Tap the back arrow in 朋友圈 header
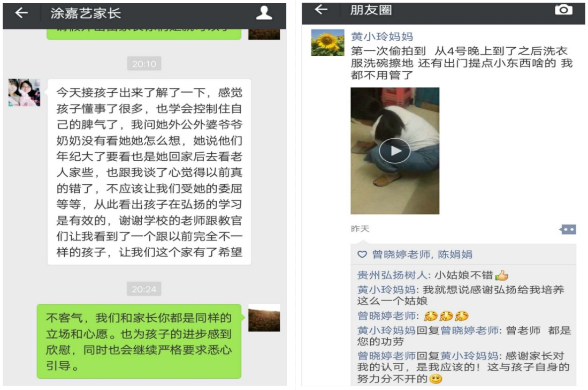 [321, 10]
